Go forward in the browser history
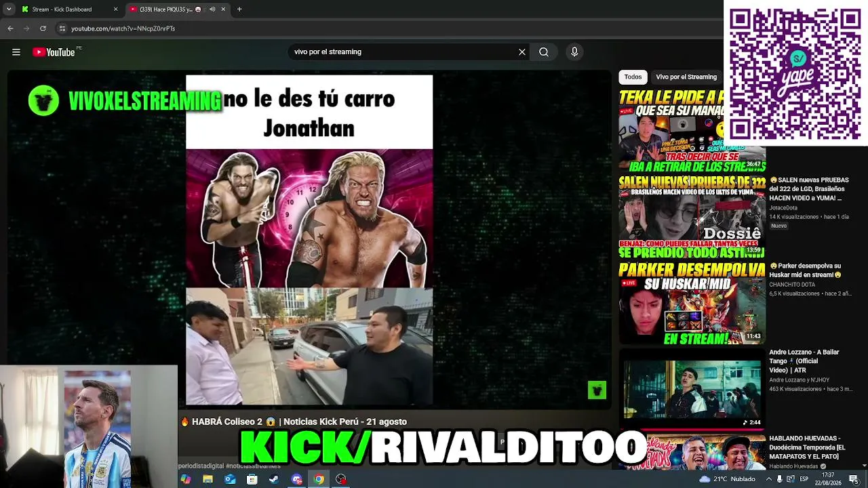Screen dimensions: 868x488 click(26, 28)
